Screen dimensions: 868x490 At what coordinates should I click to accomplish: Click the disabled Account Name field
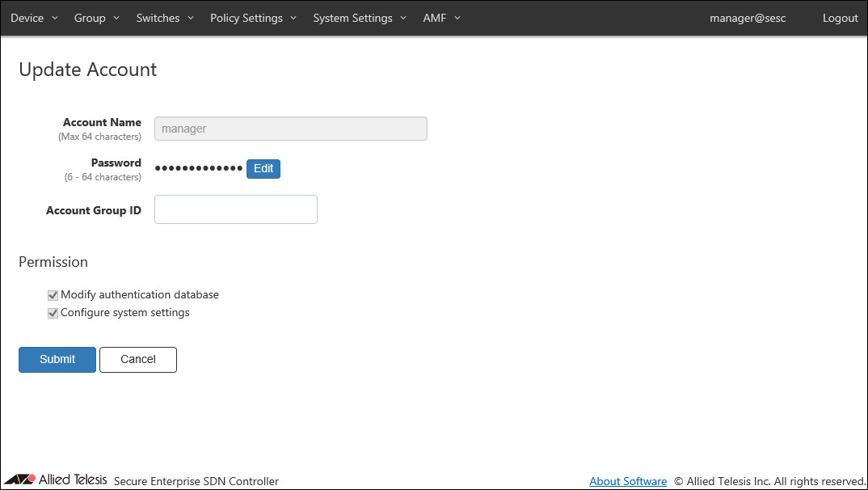[290, 129]
